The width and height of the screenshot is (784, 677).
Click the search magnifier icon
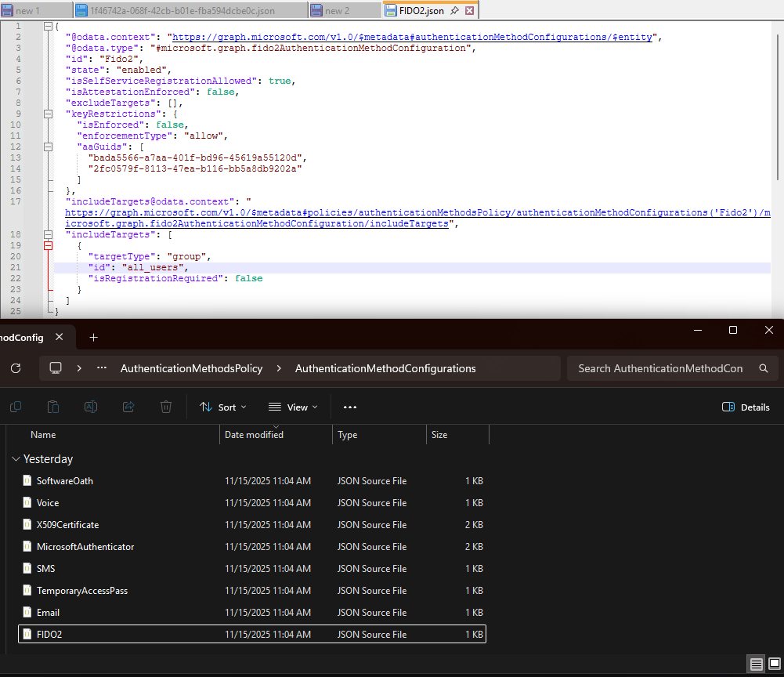763,368
